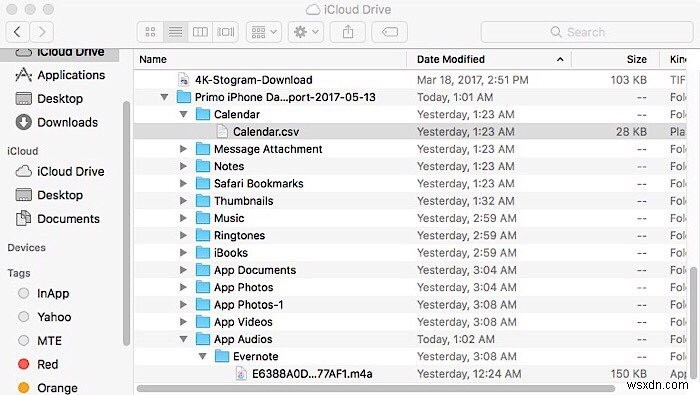Go back with the left arrow button
Image resolution: width=700 pixels, height=395 pixels.
(x=18, y=32)
